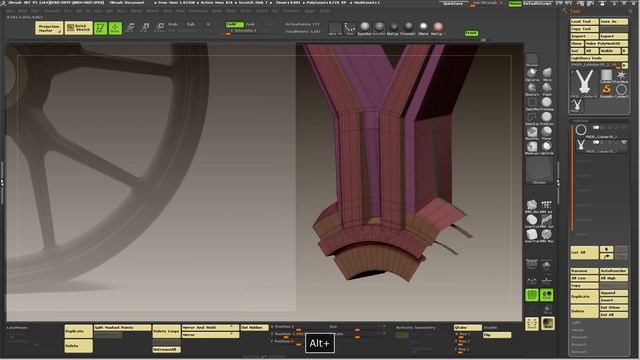Expand the Split section
Screen dimensions: 640x360
point(575,322)
